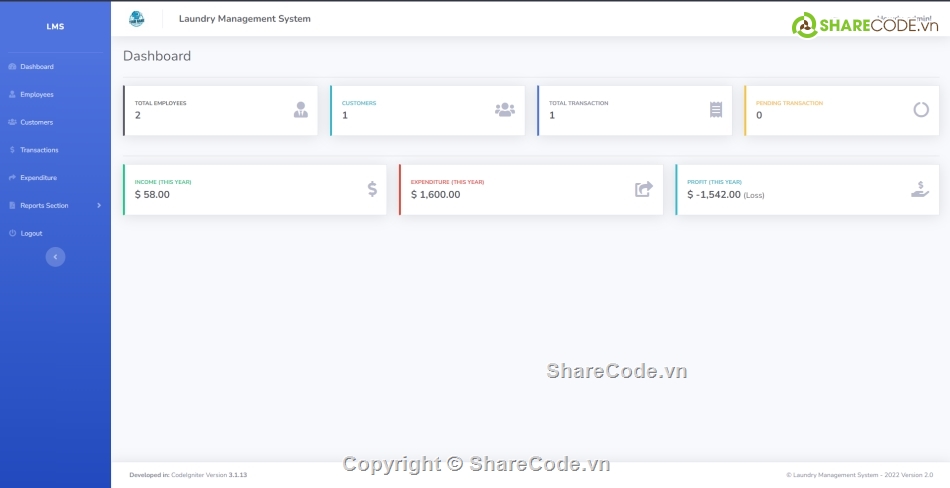The height and width of the screenshot is (488, 950).
Task: Click the dollar sign icon on Income card
Action: click(x=372, y=189)
